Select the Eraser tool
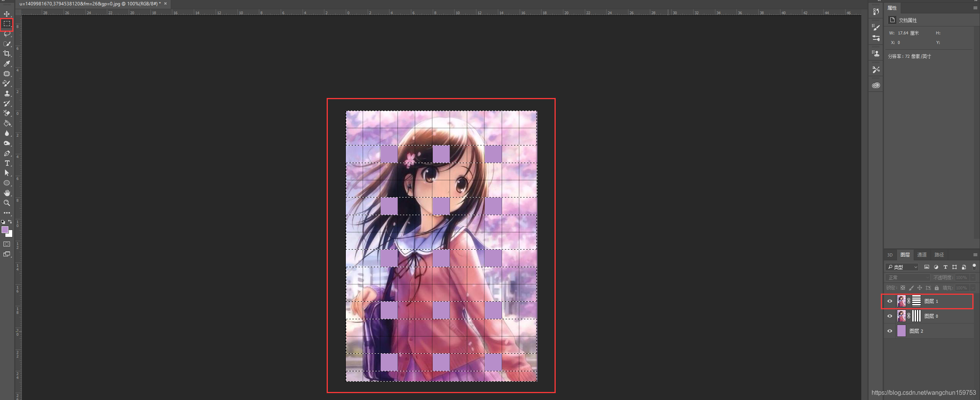This screenshot has height=400, width=980. point(7,113)
